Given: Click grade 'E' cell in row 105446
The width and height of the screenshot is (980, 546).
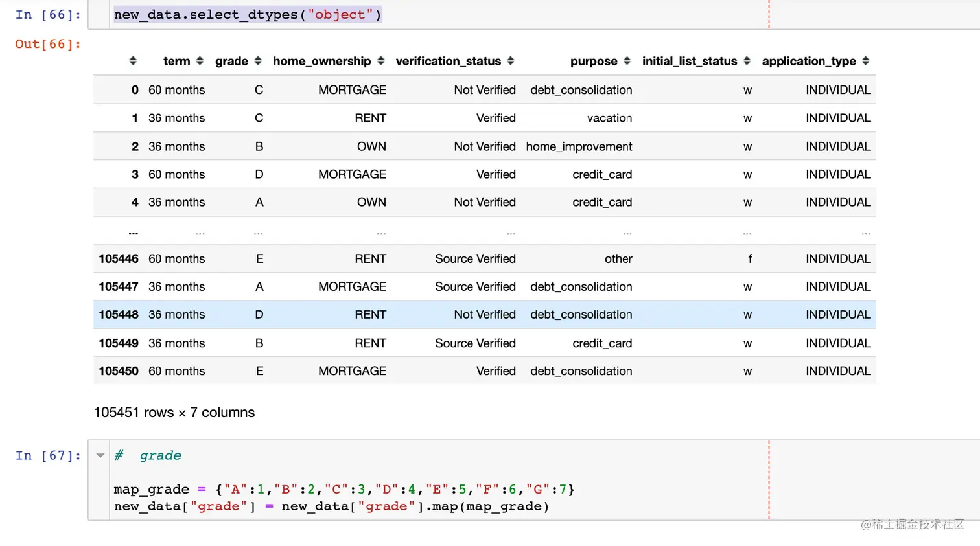Looking at the screenshot, I should [259, 258].
